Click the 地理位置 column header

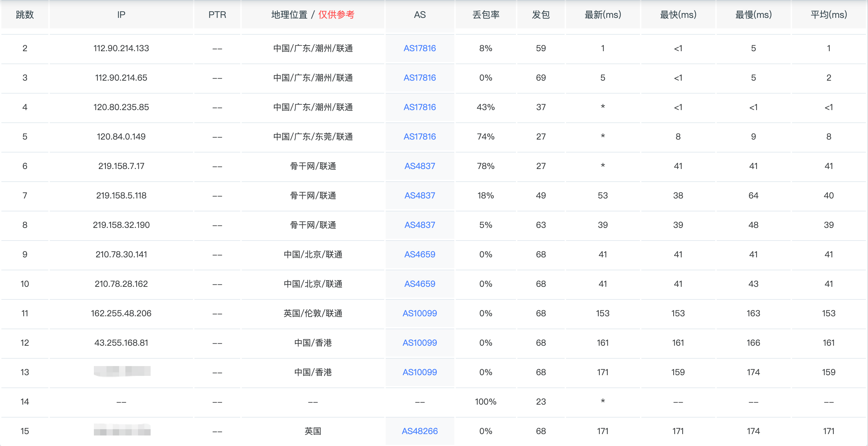coord(289,15)
